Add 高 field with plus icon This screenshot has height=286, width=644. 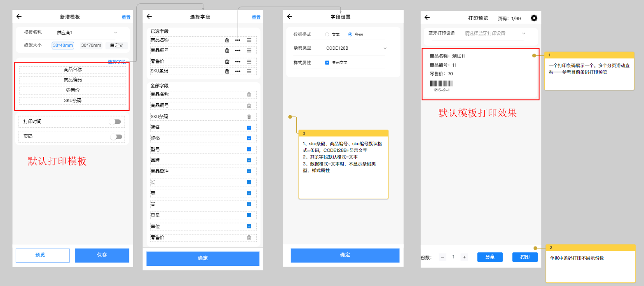point(249,204)
